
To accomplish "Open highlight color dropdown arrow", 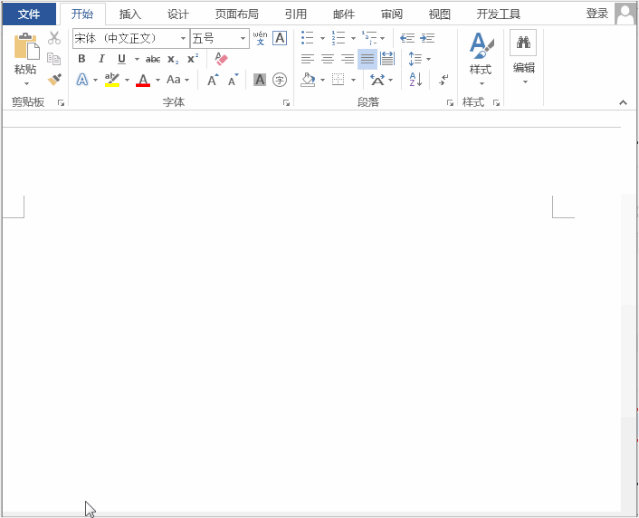I will (127, 80).
